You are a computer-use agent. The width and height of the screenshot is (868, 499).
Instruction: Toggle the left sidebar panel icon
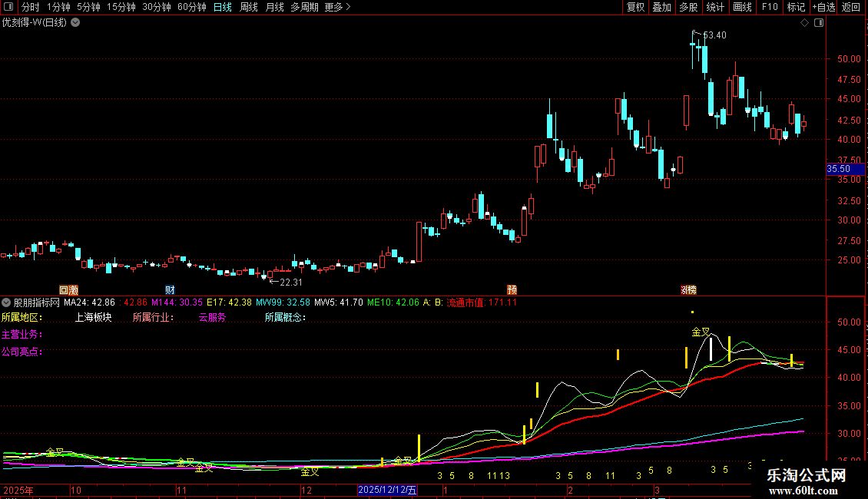8,7
